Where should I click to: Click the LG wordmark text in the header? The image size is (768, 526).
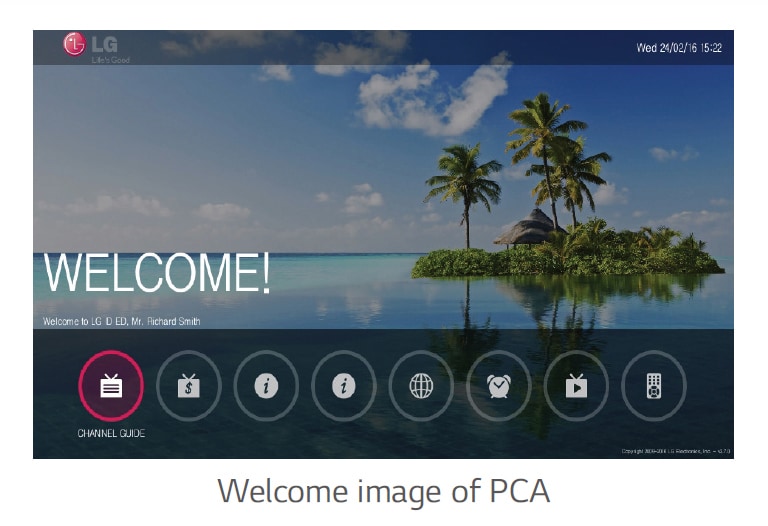point(104,45)
